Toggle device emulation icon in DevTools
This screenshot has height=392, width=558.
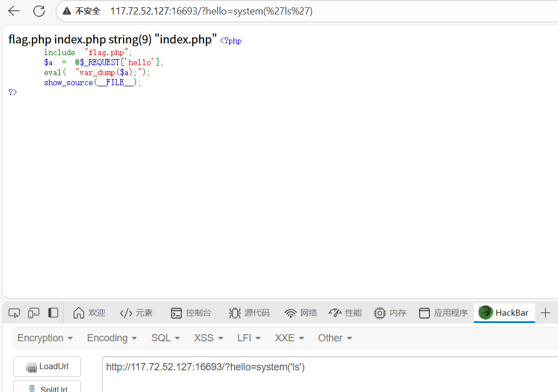pyautogui.click(x=33, y=313)
